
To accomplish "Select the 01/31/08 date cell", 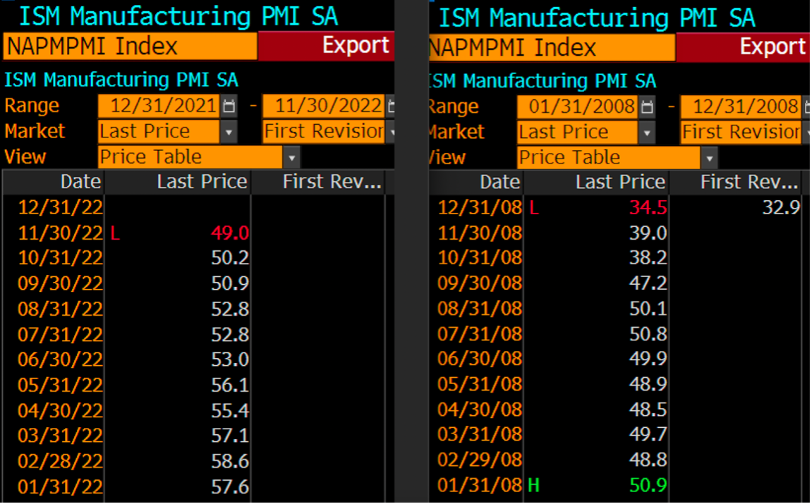I will (x=480, y=486).
